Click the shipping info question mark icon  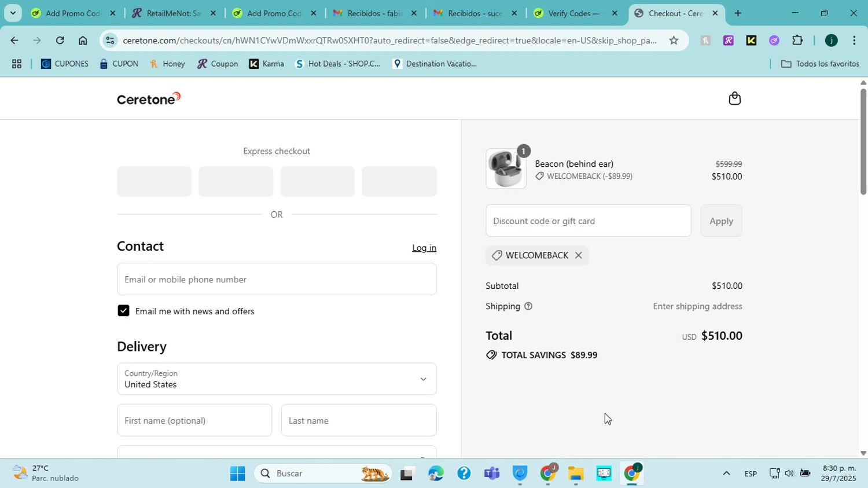click(x=528, y=306)
